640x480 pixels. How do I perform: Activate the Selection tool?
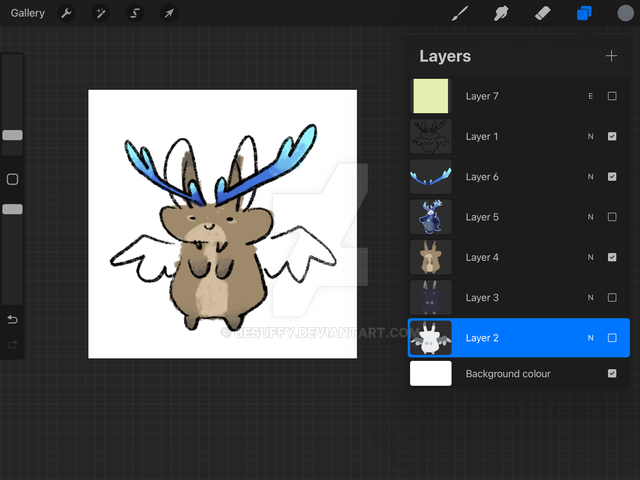pyautogui.click(x=135, y=14)
